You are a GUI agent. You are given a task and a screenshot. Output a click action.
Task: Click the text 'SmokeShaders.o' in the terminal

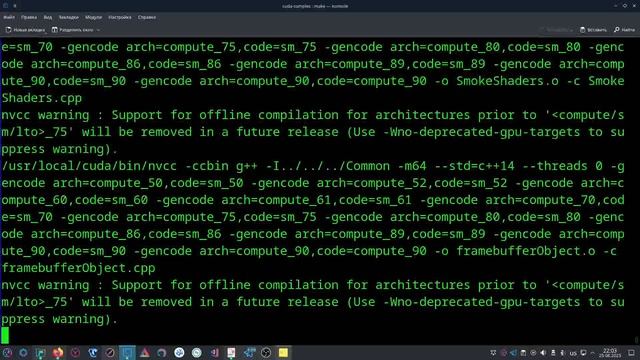pos(507,81)
